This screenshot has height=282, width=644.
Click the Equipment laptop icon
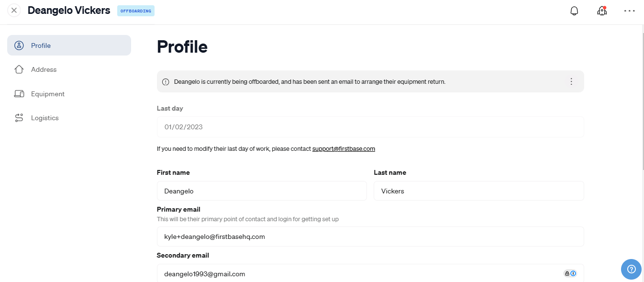(x=19, y=94)
